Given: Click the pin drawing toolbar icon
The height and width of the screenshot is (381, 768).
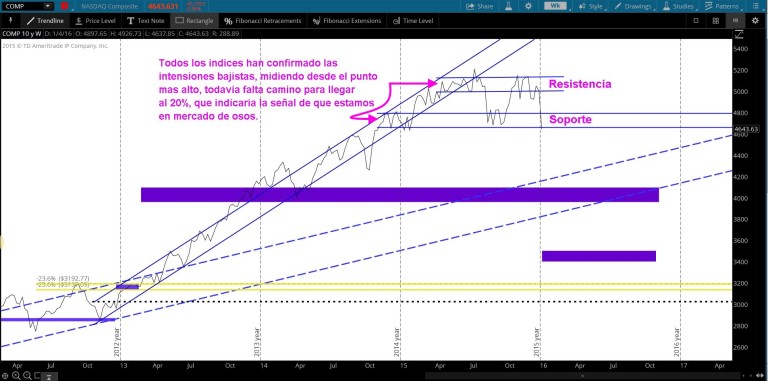Looking at the screenshot, I should coord(11,21).
